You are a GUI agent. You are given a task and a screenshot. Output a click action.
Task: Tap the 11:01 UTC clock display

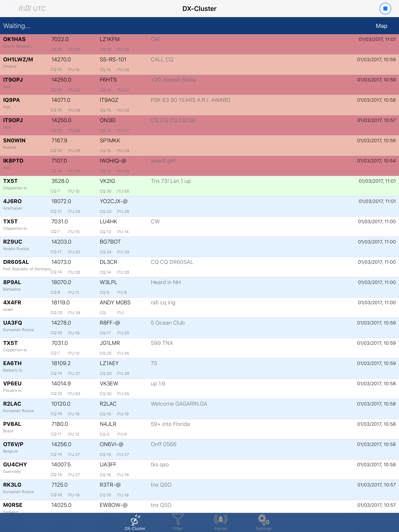pos(32,8)
